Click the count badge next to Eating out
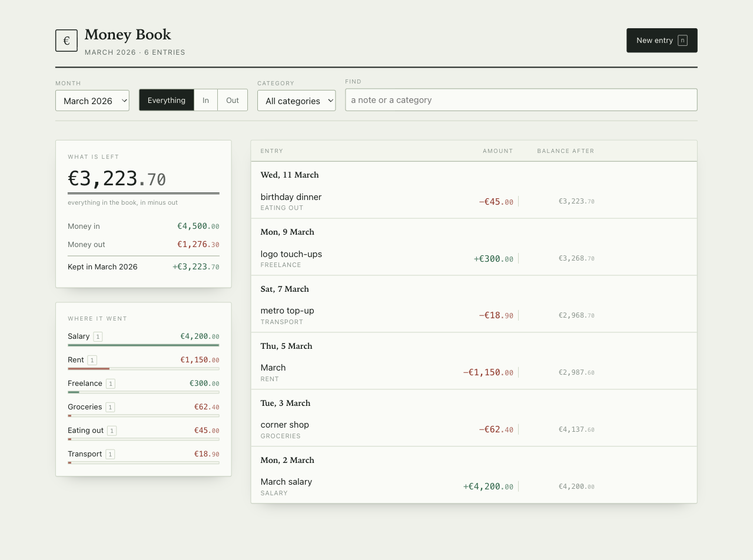753x560 pixels. pos(112,431)
